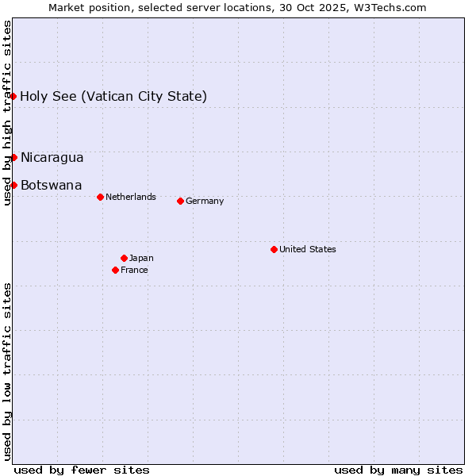476x476 pixels.
Task: Click the Netherlands text label
Action: point(130,197)
